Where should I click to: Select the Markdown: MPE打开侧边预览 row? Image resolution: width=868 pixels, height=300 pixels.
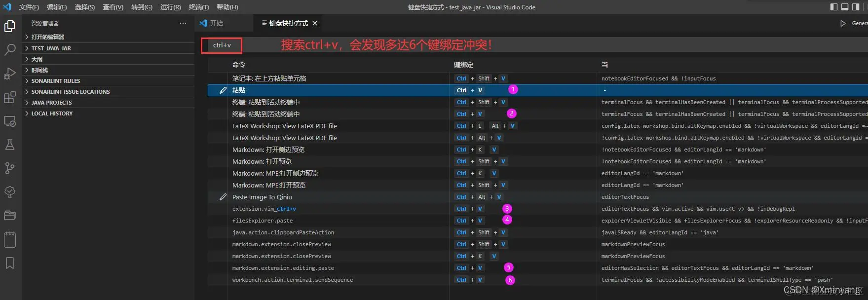537,173
